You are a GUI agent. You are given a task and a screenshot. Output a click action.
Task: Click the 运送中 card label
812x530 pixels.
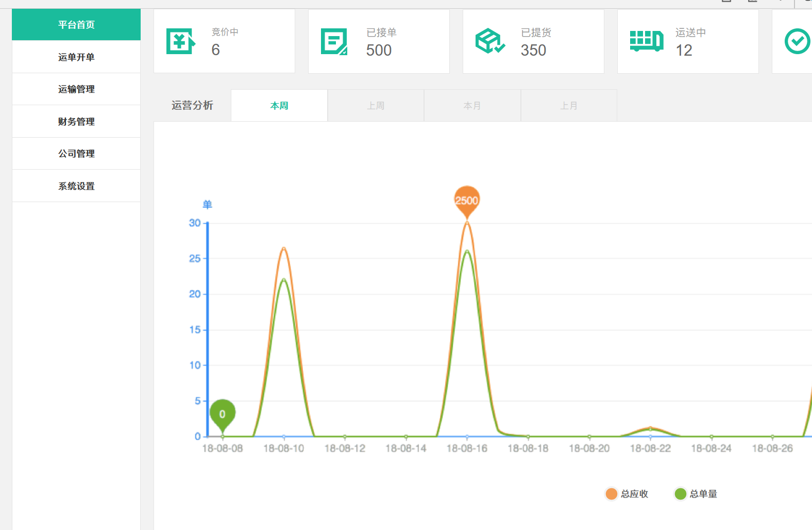[x=690, y=32]
